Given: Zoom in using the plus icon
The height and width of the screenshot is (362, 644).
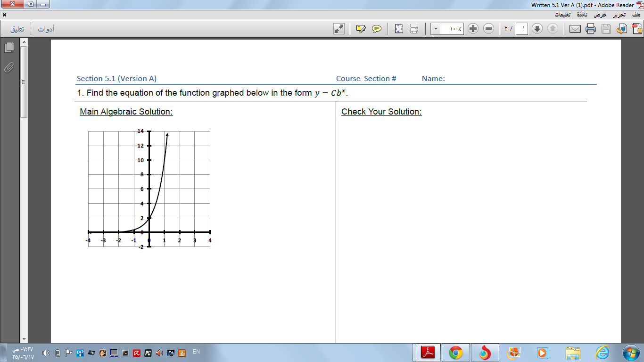Looking at the screenshot, I should click(472, 28).
